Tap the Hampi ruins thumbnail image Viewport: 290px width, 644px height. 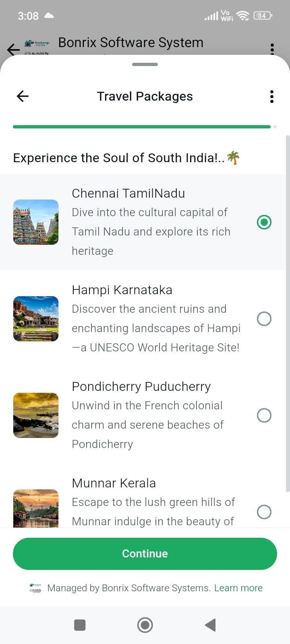click(x=36, y=319)
